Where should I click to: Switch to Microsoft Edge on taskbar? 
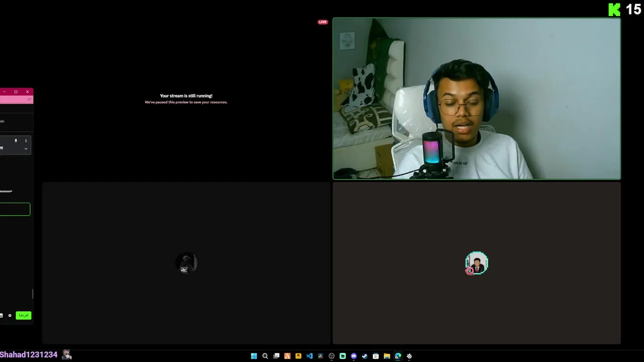(398, 356)
